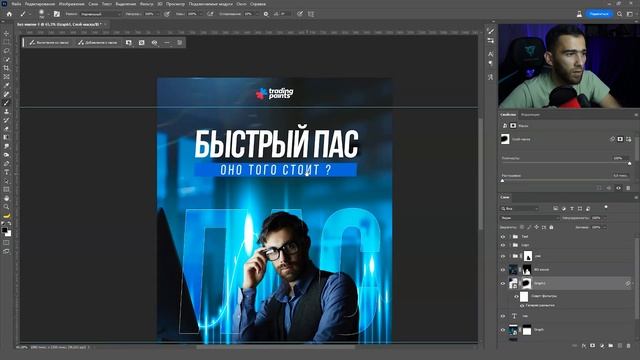
Task: Click the trash icon in Layers panel
Action: (629, 346)
